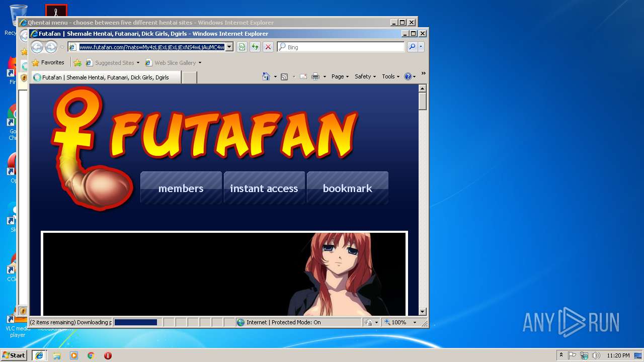Expand the Help dropdown arrow

tap(415, 76)
